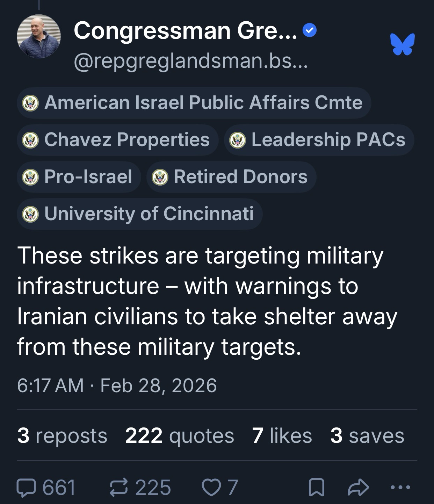This screenshot has width=434, height=504.
Task: Click the reply comment bubble icon
Action: [x=25, y=488]
